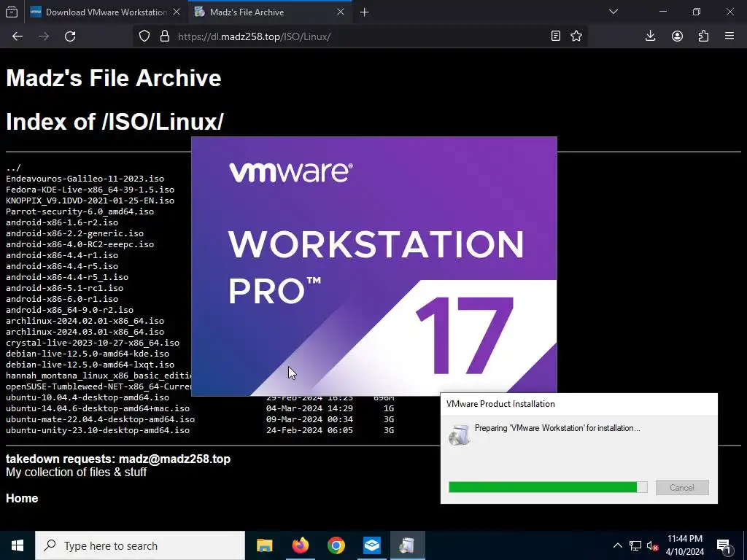
Task: Open the Firefox hamburger application menu
Action: [x=729, y=36]
